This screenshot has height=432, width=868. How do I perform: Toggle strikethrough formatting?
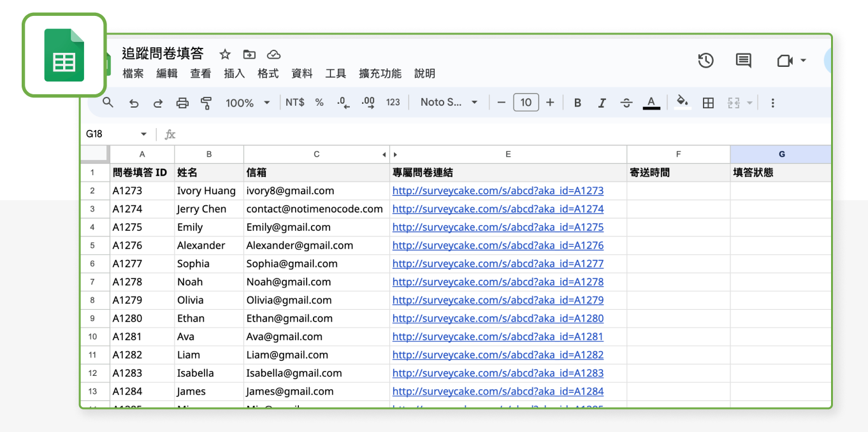626,102
